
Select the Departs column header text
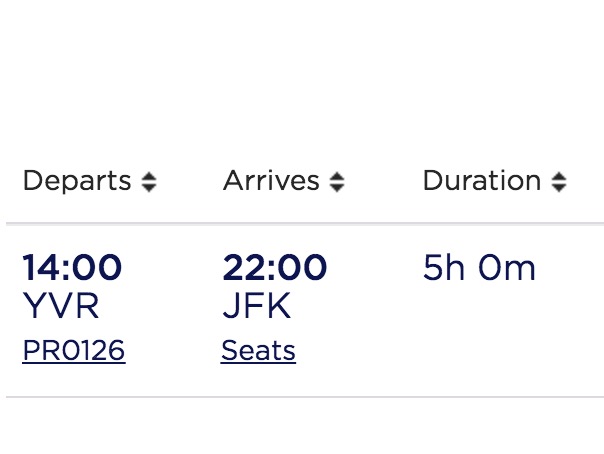77,181
